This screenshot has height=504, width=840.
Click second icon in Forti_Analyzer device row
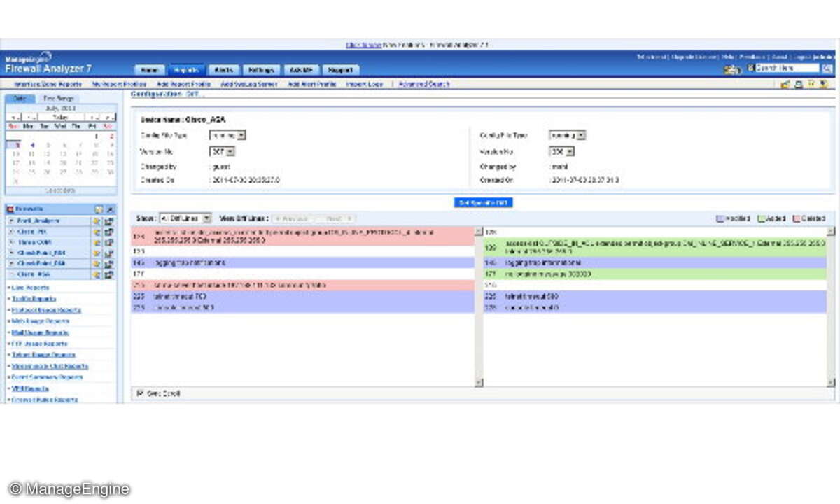click(109, 220)
